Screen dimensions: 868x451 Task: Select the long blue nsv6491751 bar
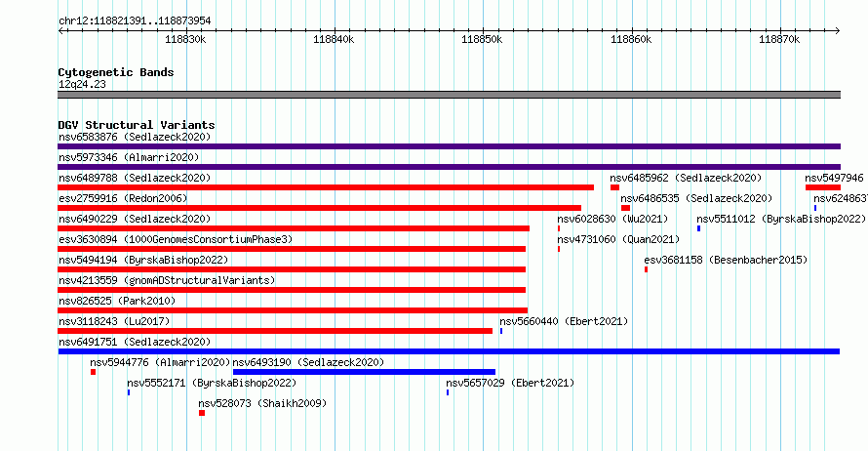[449, 351]
